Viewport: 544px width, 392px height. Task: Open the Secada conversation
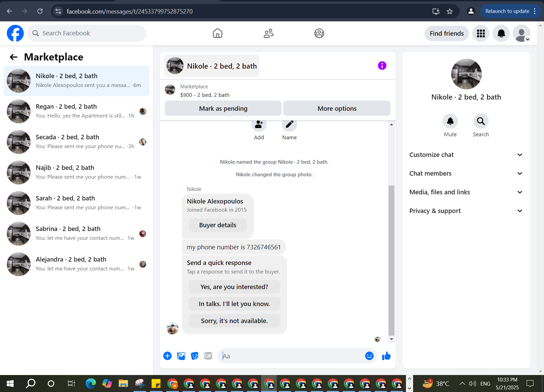point(76,142)
